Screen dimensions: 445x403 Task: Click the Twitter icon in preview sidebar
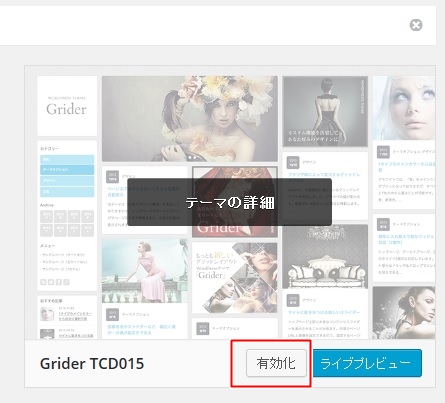pyautogui.click(x=51, y=282)
